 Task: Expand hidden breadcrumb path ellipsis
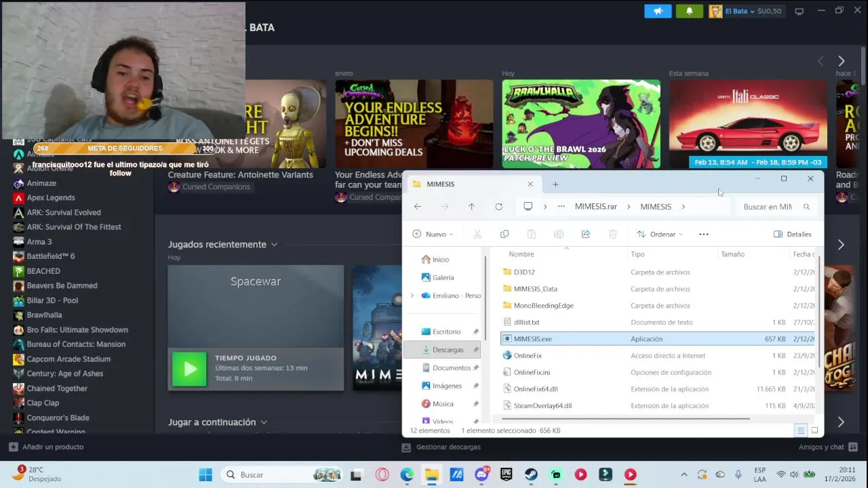(561, 207)
